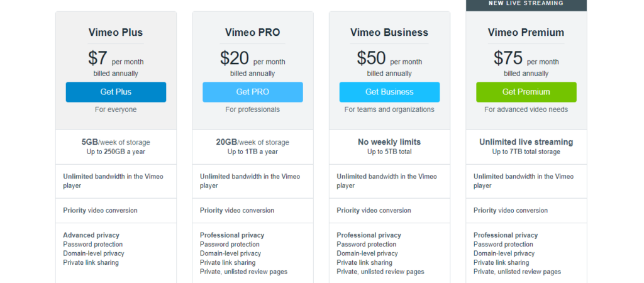
Task: Click the Vimeo Plus plan title
Action: [x=116, y=33]
